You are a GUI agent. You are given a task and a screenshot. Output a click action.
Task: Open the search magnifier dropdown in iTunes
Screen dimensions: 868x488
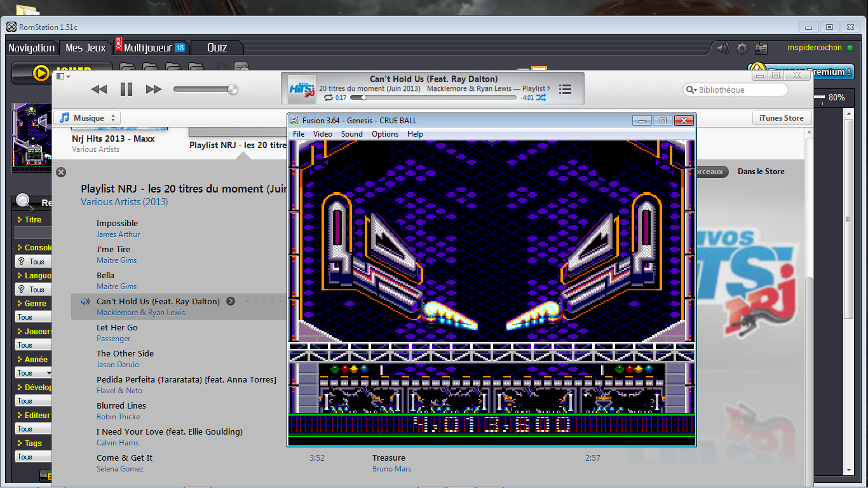tap(691, 90)
